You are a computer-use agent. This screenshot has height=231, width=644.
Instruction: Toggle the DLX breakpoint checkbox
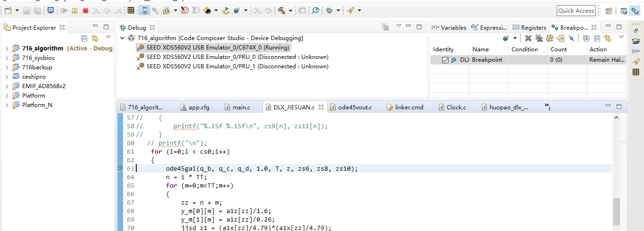[445, 60]
